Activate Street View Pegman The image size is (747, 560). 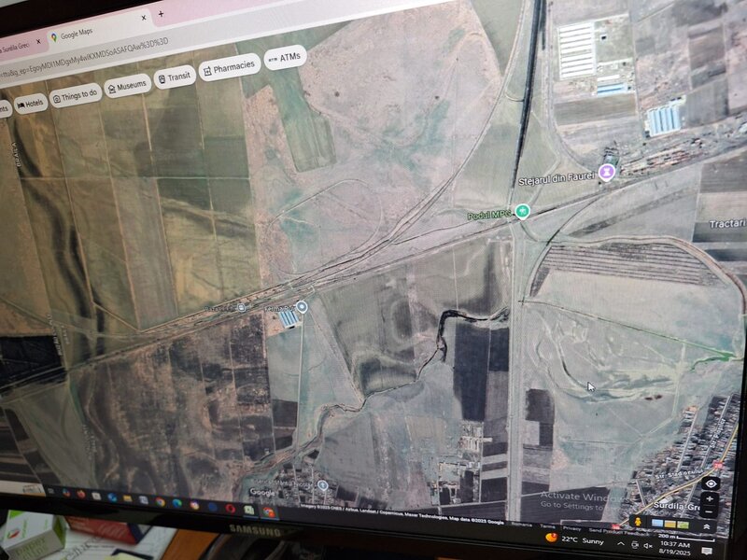pos(639,520)
